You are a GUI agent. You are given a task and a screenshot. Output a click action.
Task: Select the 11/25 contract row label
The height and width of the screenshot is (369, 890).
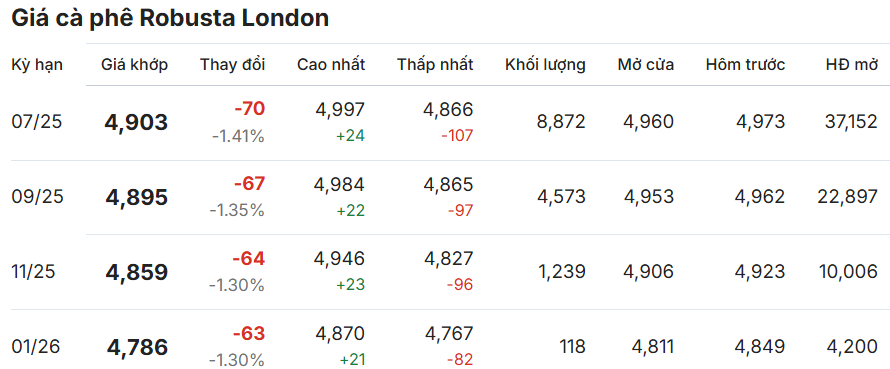[x=33, y=272]
